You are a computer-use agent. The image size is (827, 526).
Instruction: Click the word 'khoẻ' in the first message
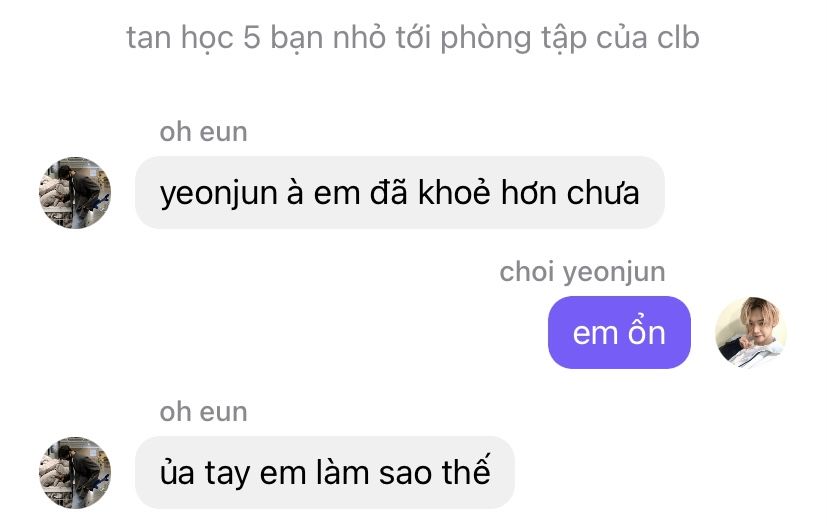[x=454, y=192]
